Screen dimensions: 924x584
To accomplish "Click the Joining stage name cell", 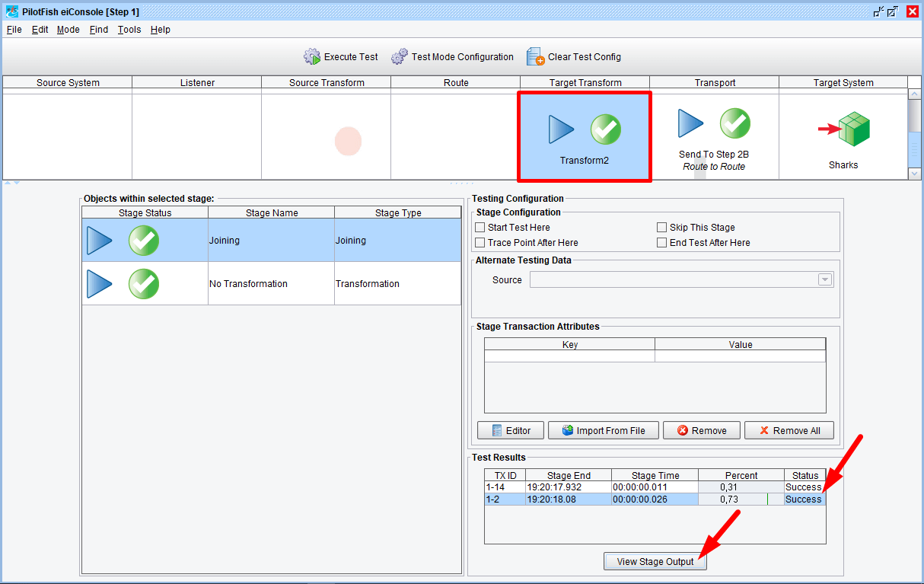I will 272,241.
